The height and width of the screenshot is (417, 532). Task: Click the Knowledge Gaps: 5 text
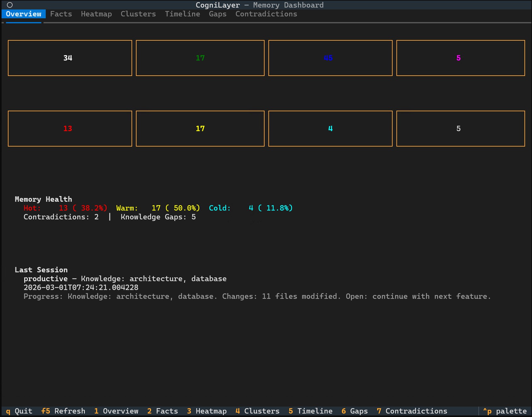[x=158, y=217]
